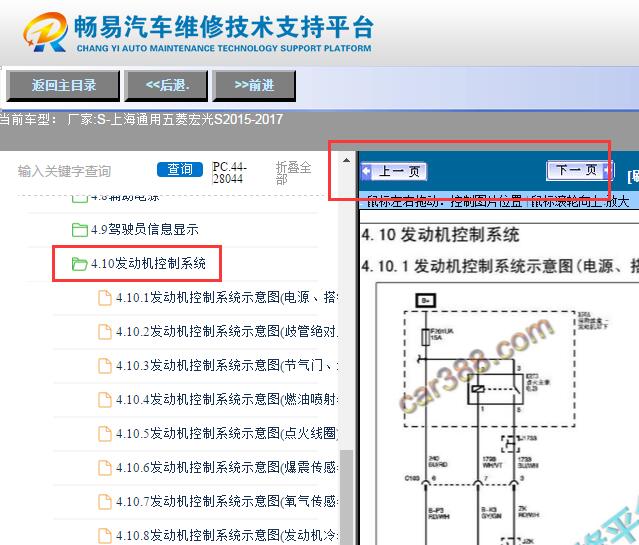Go back with the <<后退 button

(166, 86)
